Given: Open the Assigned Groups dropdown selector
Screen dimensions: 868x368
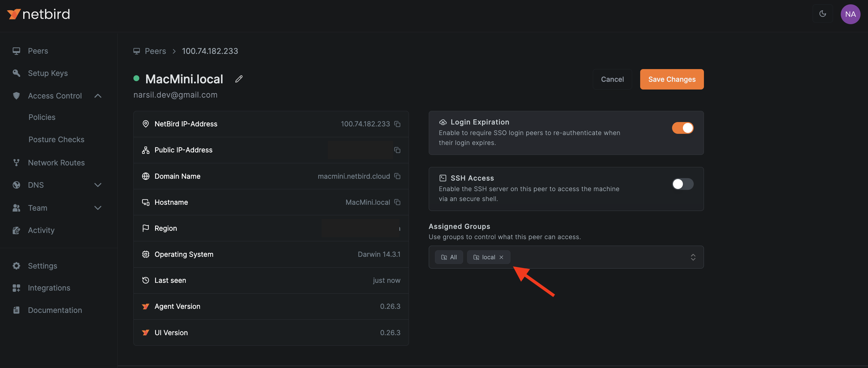Looking at the screenshot, I should [x=693, y=257].
